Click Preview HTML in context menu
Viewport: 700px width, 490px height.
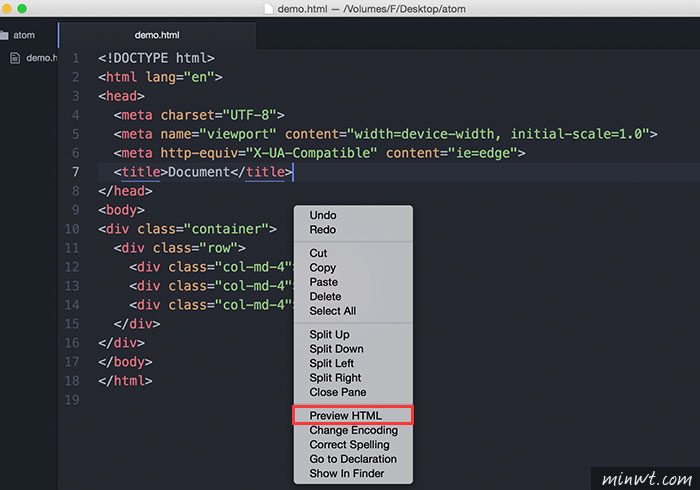coord(353,415)
